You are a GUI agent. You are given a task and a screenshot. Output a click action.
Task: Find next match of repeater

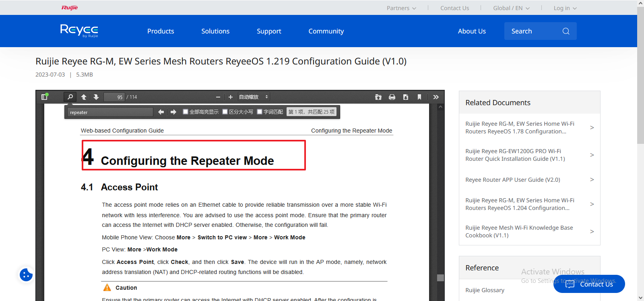tap(173, 112)
